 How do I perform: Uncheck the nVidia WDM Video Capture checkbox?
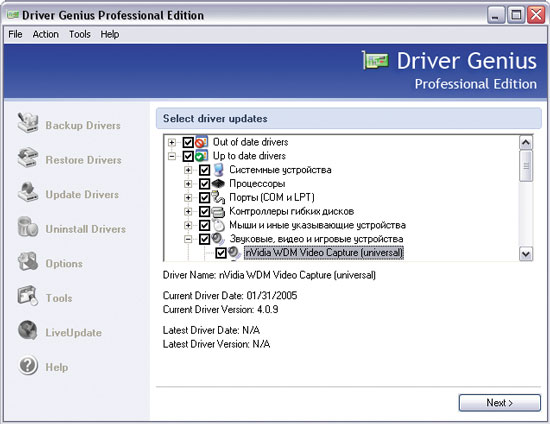coord(221,253)
